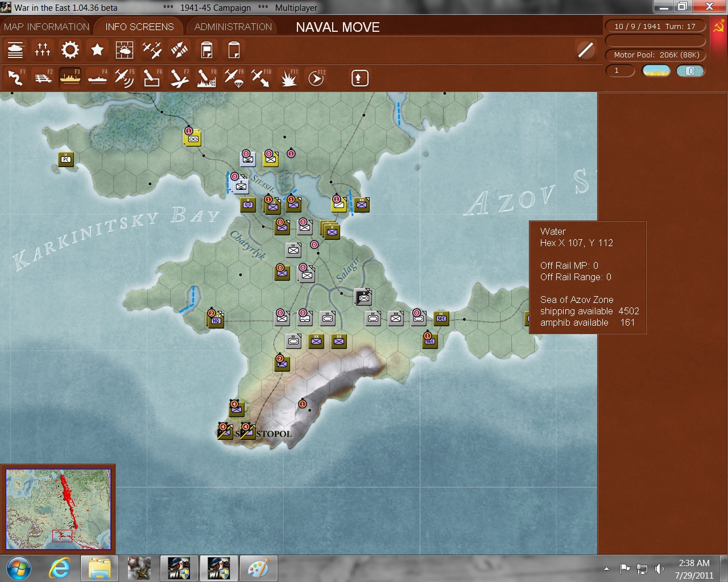
Task: Click the Motor Pool: 206K (88K) readout
Action: pyautogui.click(x=655, y=55)
